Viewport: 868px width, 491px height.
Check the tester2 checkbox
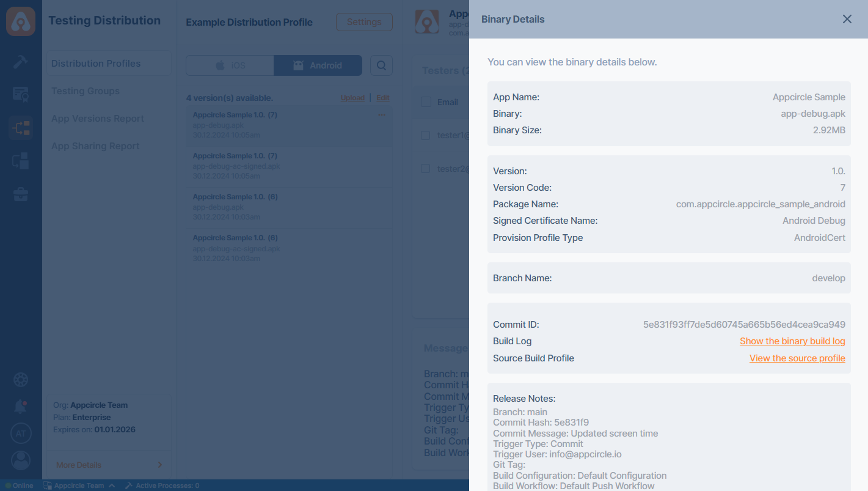(426, 169)
